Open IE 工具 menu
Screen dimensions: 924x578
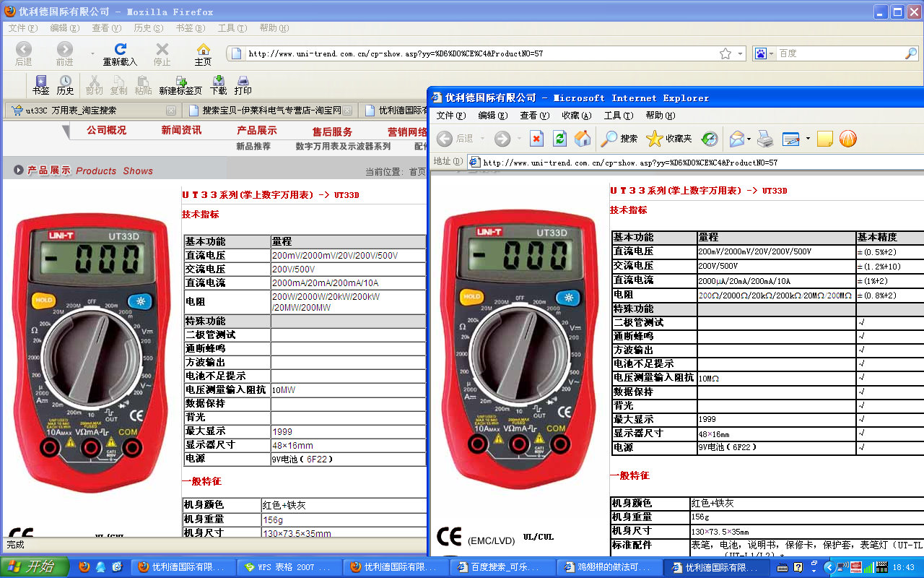coord(618,116)
